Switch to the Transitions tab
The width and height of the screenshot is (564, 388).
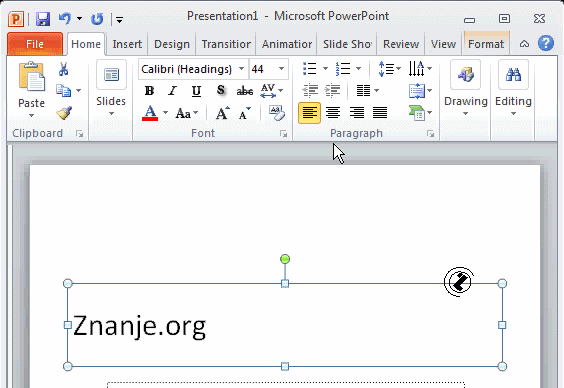226,44
